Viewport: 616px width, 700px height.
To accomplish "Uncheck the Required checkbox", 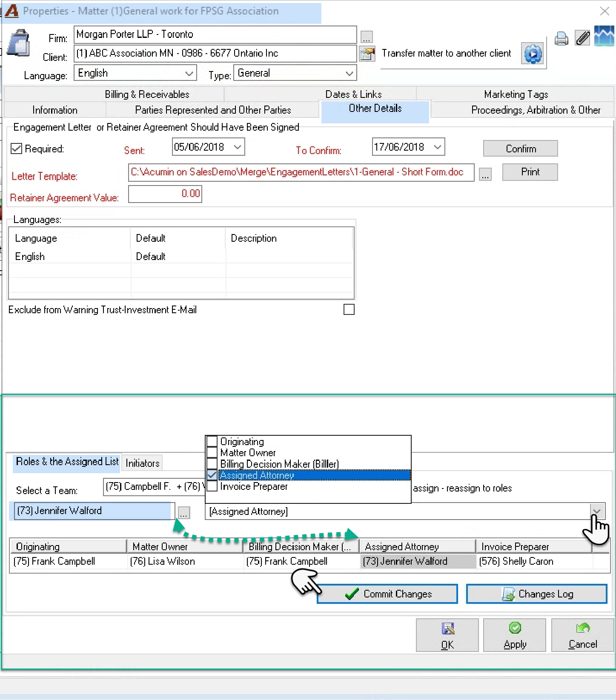I will 16,149.
